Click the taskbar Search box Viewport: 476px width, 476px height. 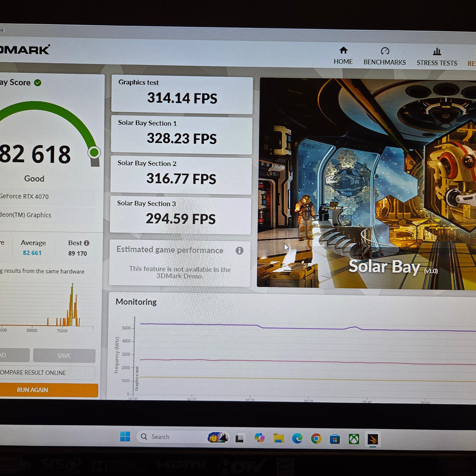coord(182,437)
